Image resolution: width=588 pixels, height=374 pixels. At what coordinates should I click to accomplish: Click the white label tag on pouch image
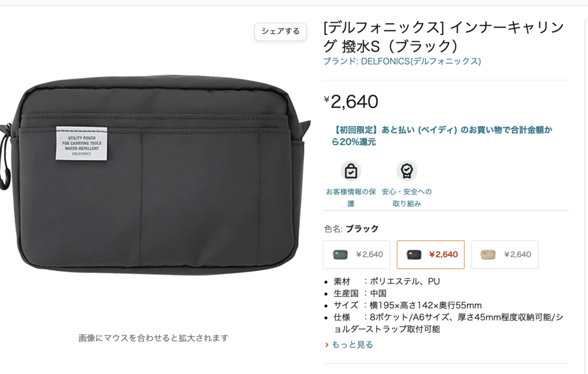(x=82, y=143)
